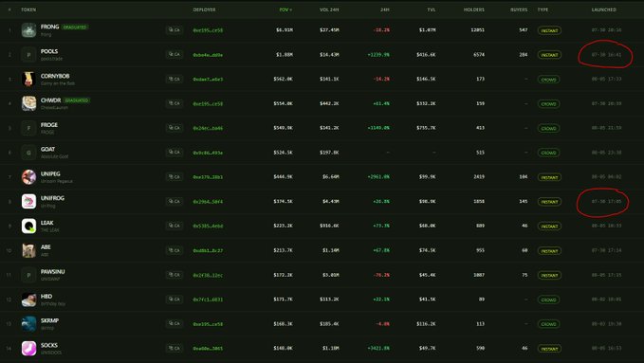This screenshot has width=644, height=363.
Task: Click GRADUATED badge next to CHWDR
Action: pyautogui.click(x=77, y=100)
